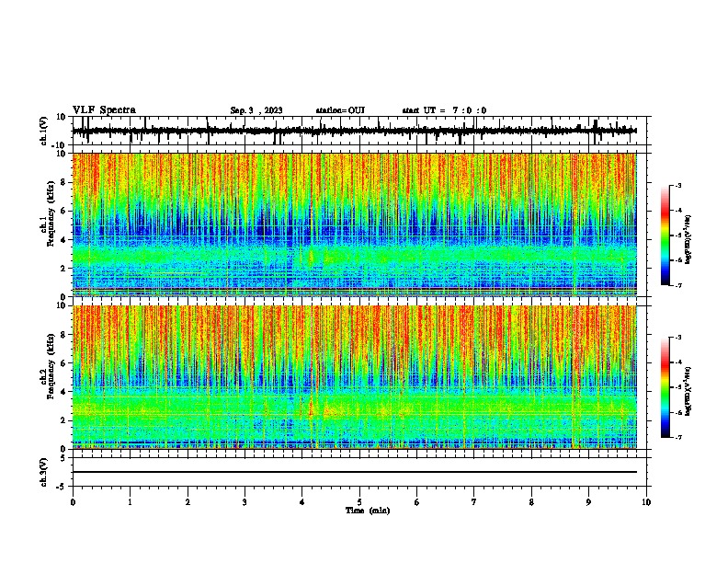Click the ch.3(V) axis label

tap(43, 472)
